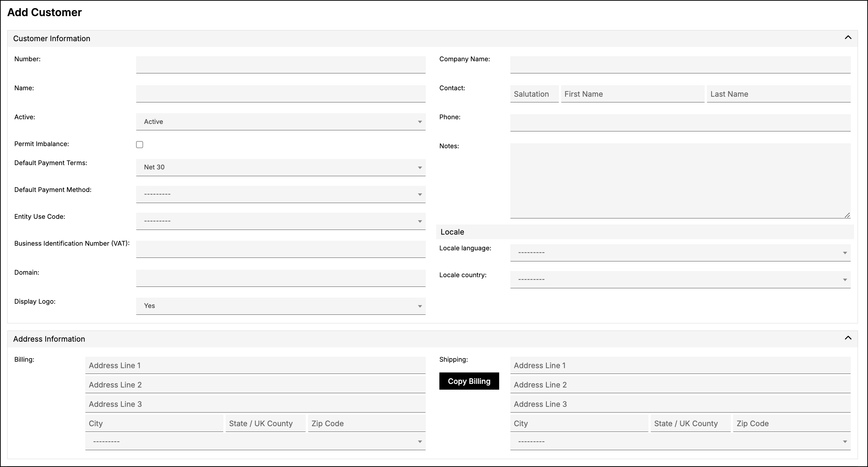This screenshot has width=868, height=467.
Task: Open the Default Payment Method dropdown
Action: (281, 194)
